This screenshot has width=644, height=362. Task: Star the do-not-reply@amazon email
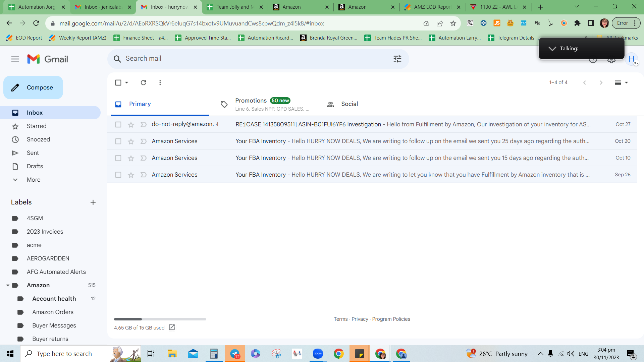131,125
